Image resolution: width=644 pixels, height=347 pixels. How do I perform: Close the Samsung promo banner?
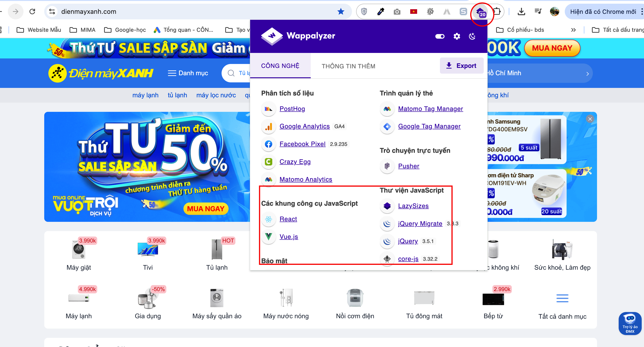[590, 119]
